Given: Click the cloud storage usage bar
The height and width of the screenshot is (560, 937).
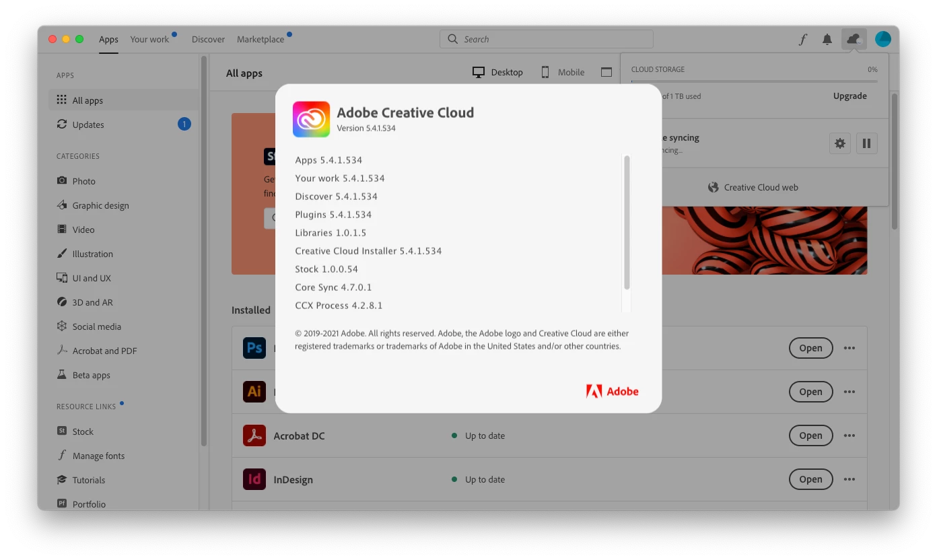Looking at the screenshot, I should [754, 81].
